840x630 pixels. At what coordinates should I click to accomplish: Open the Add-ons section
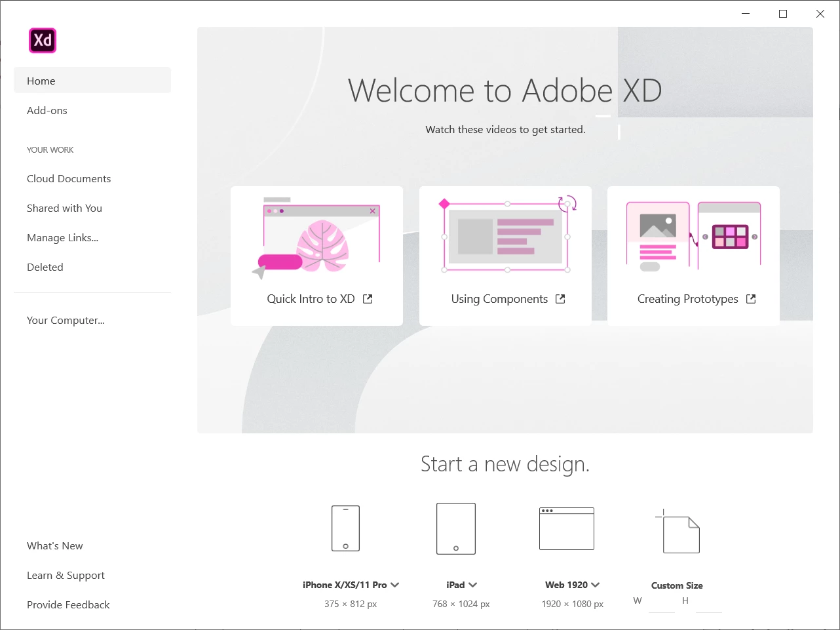coord(47,110)
